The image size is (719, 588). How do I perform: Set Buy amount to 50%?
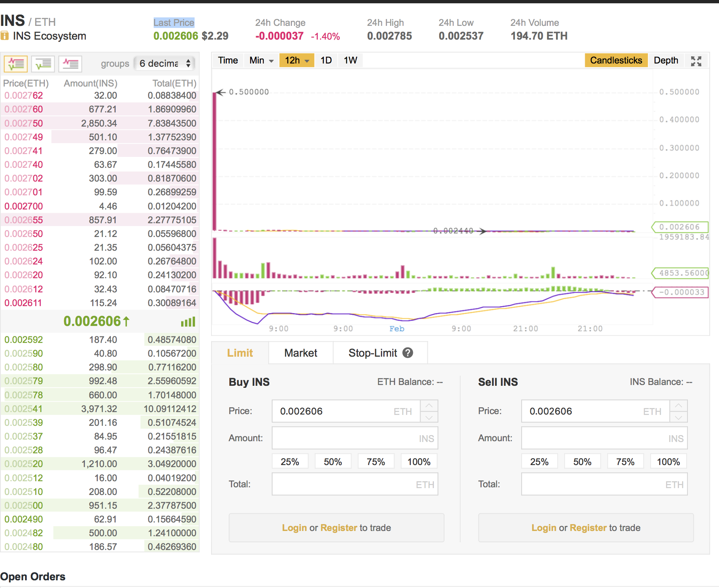point(333,461)
